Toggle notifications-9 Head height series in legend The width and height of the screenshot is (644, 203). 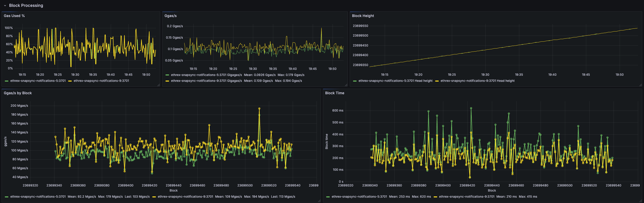point(477,81)
